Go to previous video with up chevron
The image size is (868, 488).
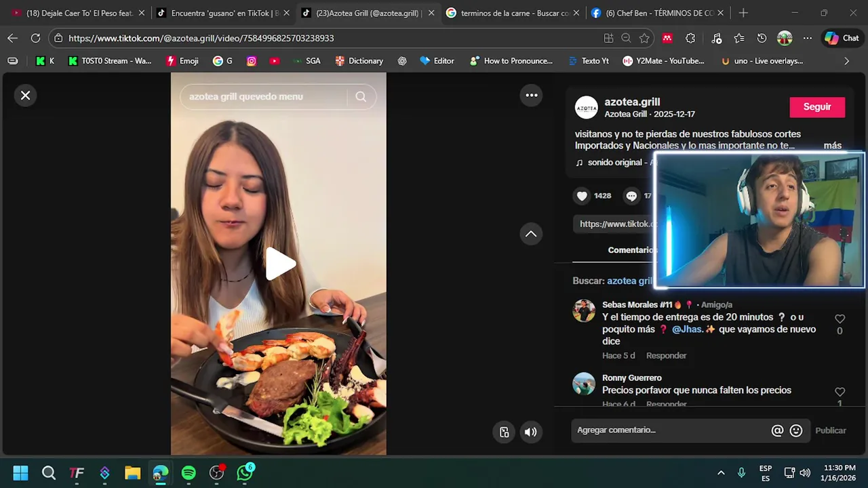click(x=531, y=234)
